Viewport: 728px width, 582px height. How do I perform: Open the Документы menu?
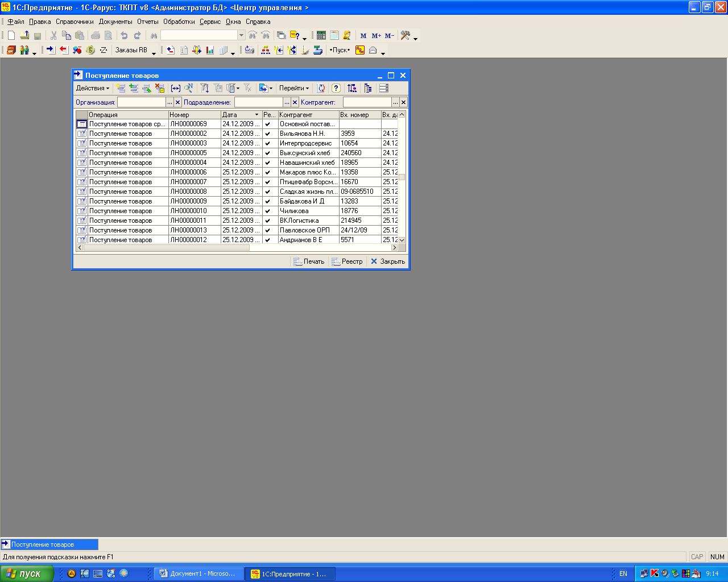[115, 22]
